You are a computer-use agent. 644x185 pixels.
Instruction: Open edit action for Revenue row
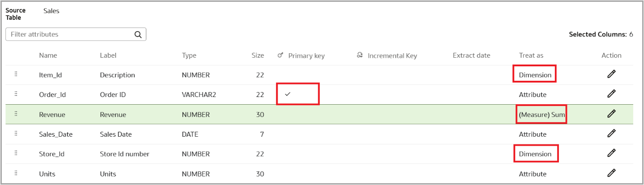pyautogui.click(x=611, y=114)
